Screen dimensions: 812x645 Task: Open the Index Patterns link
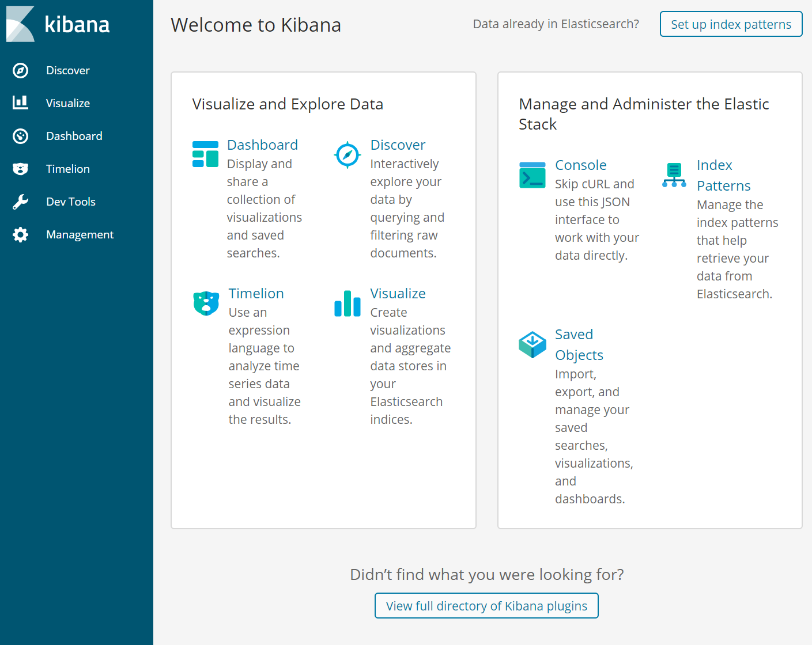[724, 176]
